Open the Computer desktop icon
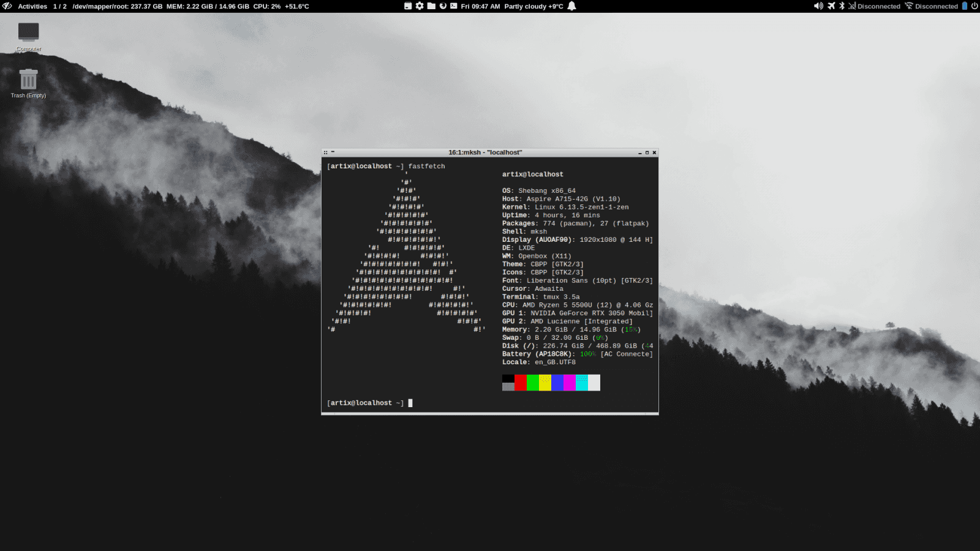The width and height of the screenshot is (980, 551). click(x=28, y=37)
